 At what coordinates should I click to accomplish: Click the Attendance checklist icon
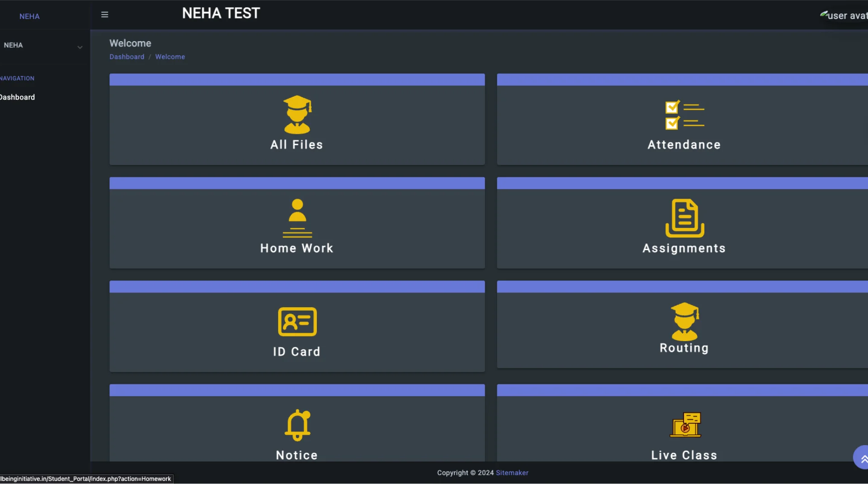(684, 115)
